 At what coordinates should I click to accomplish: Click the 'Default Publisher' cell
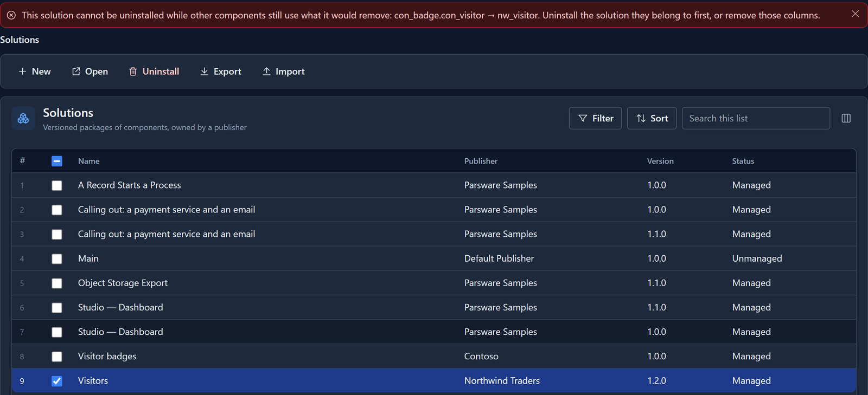[x=499, y=258]
